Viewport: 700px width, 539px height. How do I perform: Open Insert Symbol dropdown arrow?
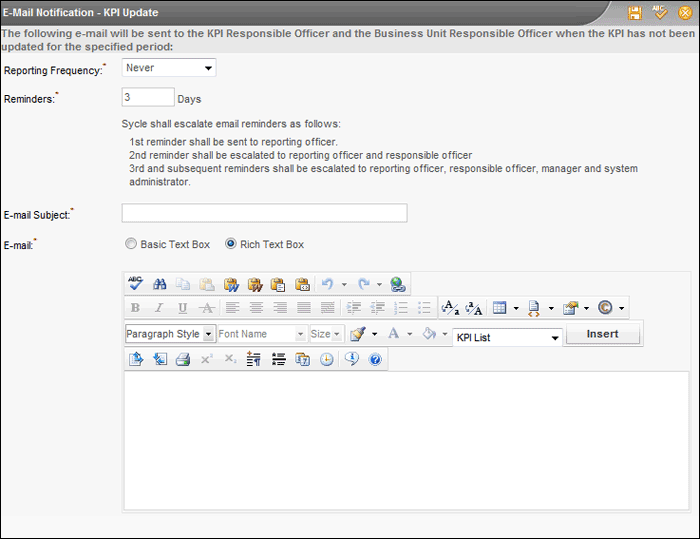pyautogui.click(x=621, y=308)
